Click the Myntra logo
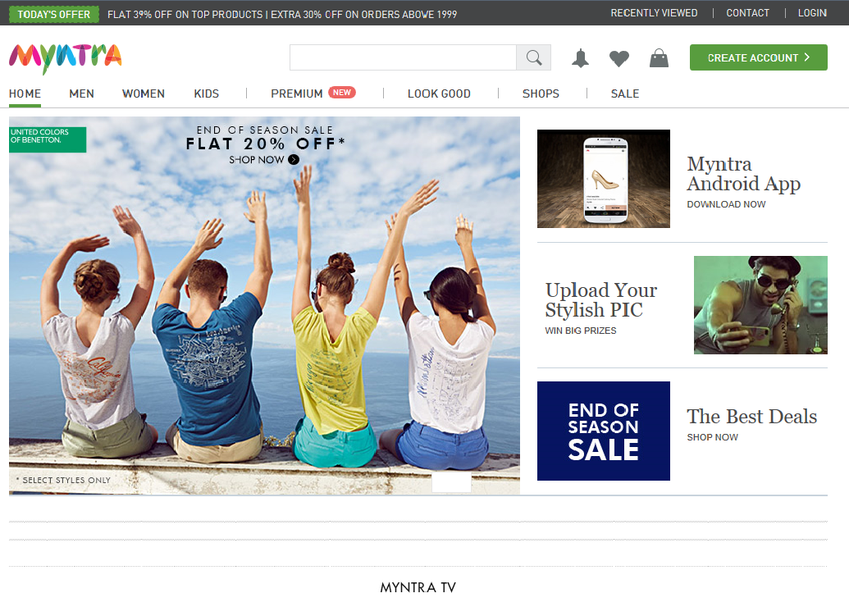The image size is (849, 616). point(65,58)
